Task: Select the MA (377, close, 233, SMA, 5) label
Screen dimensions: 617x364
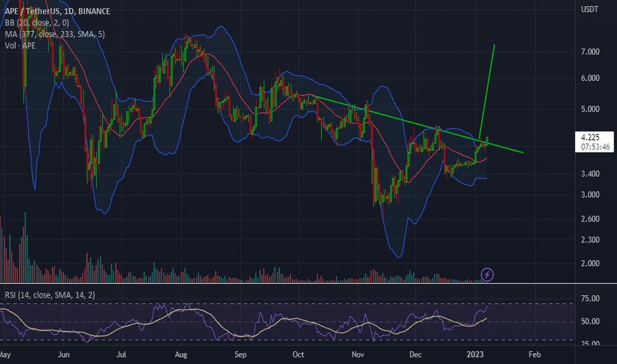Action: click(55, 34)
